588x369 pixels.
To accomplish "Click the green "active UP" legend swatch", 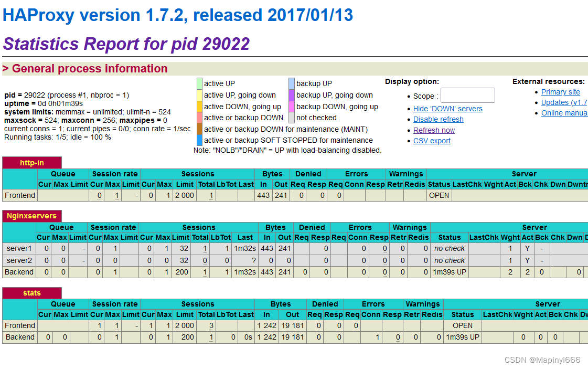I will (199, 83).
